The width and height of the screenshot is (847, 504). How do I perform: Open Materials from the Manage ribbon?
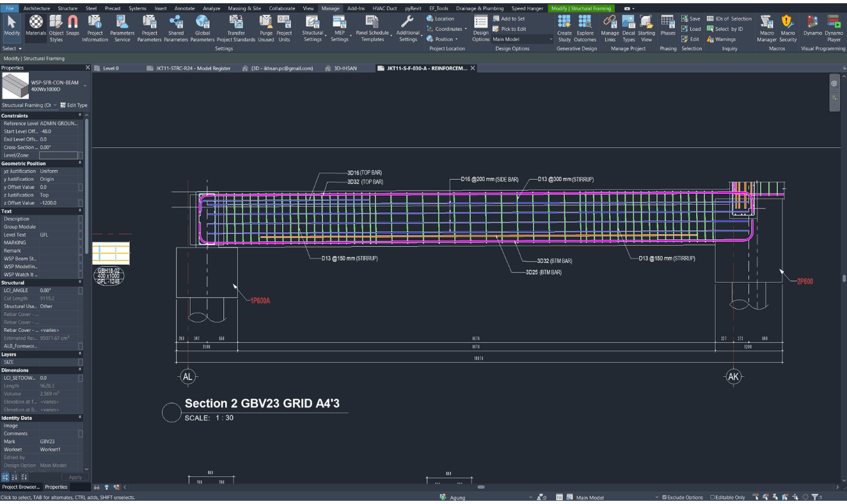[x=36, y=27]
